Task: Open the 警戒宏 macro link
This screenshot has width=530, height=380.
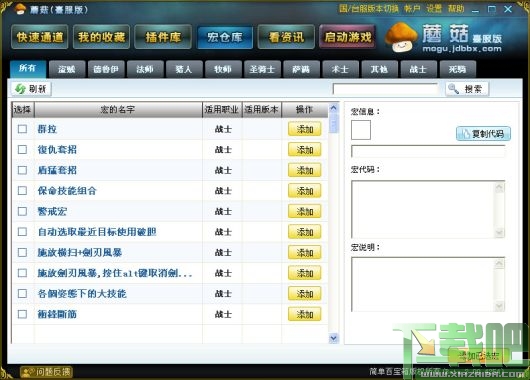Action: (52, 211)
